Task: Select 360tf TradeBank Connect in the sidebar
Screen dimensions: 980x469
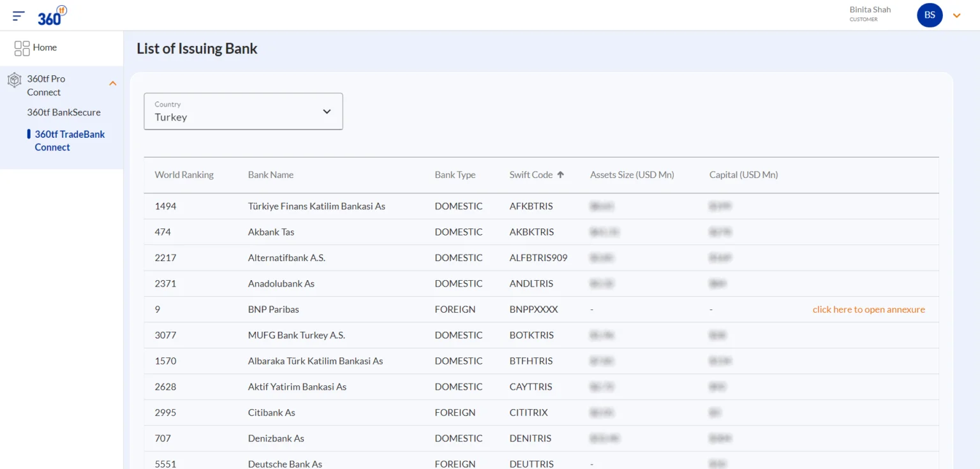Action: (x=70, y=140)
